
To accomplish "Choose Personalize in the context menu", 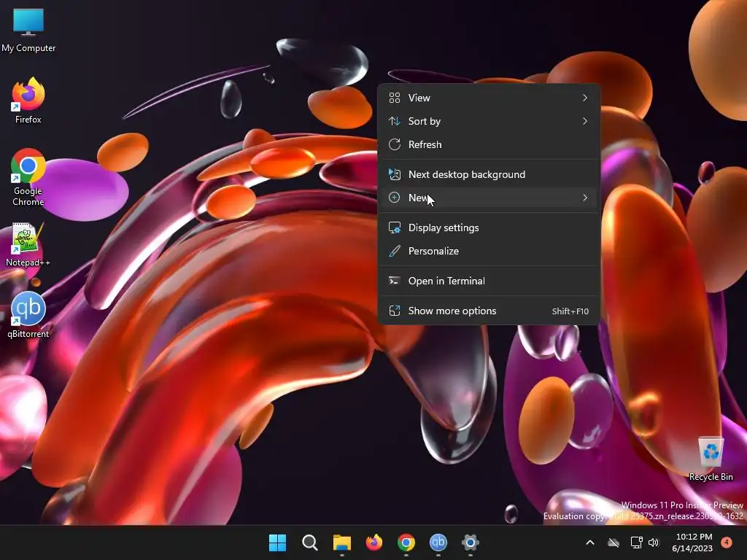I will (x=489, y=251).
